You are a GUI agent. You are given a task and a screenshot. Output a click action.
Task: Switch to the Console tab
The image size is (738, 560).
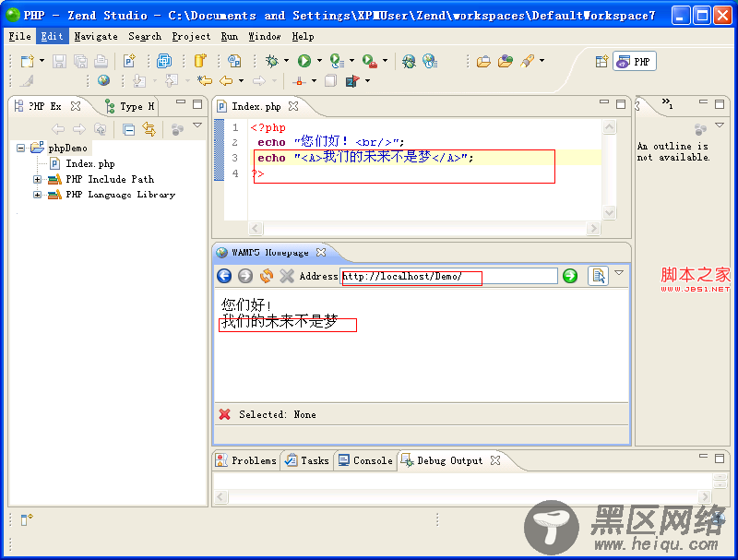pyautogui.click(x=365, y=460)
